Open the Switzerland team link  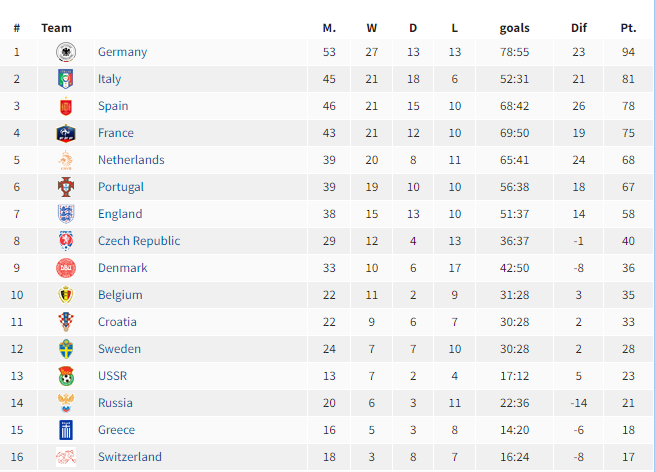click(129, 457)
